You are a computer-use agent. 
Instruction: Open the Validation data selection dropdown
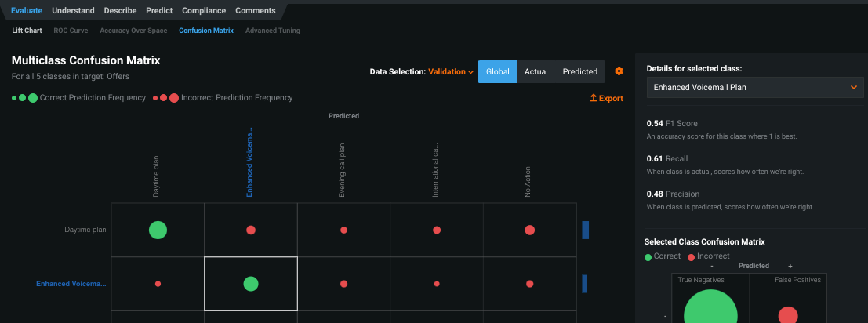(451, 72)
